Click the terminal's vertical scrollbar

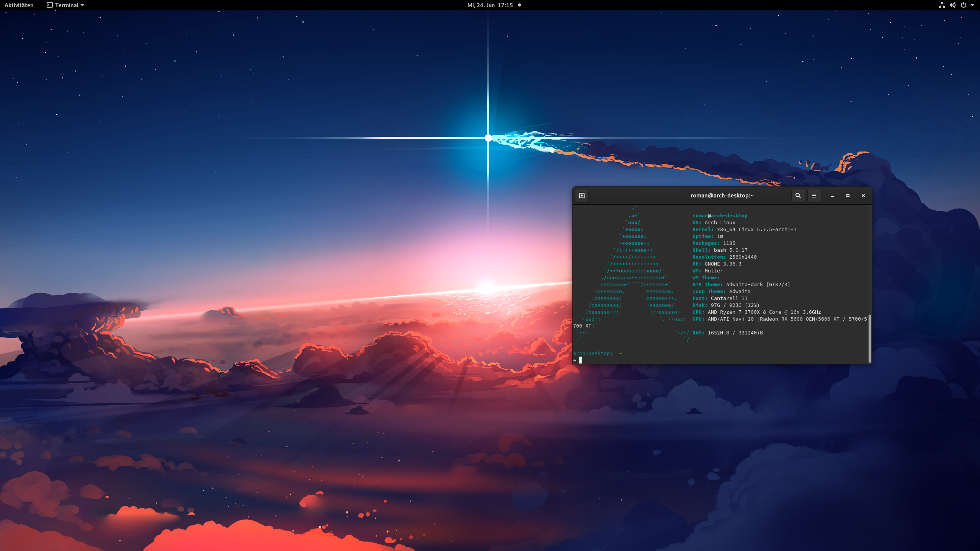coord(870,338)
